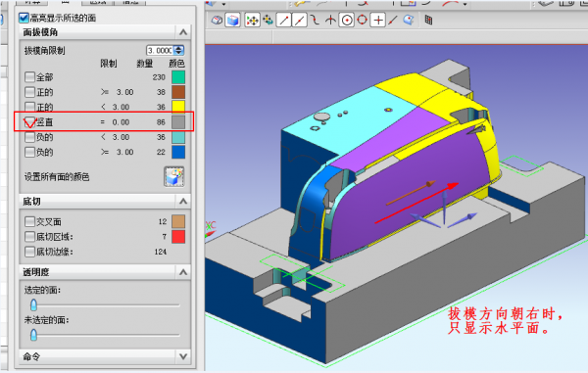Check the 全部 (all) faces checkbox

click(x=29, y=77)
